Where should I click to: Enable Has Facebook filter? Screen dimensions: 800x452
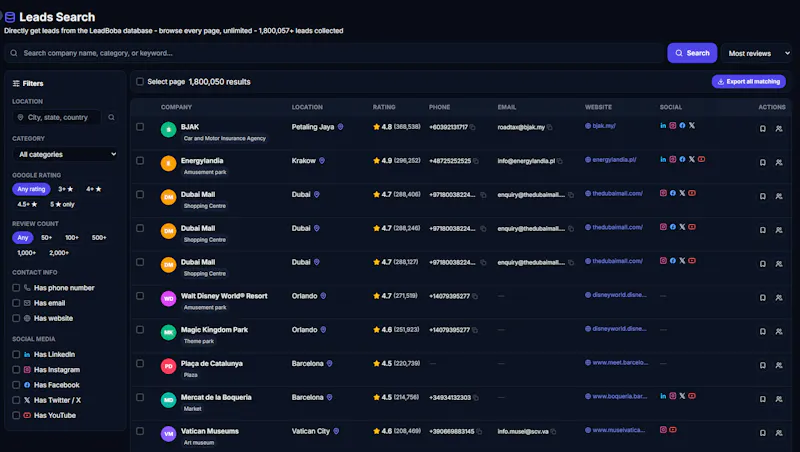(16, 385)
